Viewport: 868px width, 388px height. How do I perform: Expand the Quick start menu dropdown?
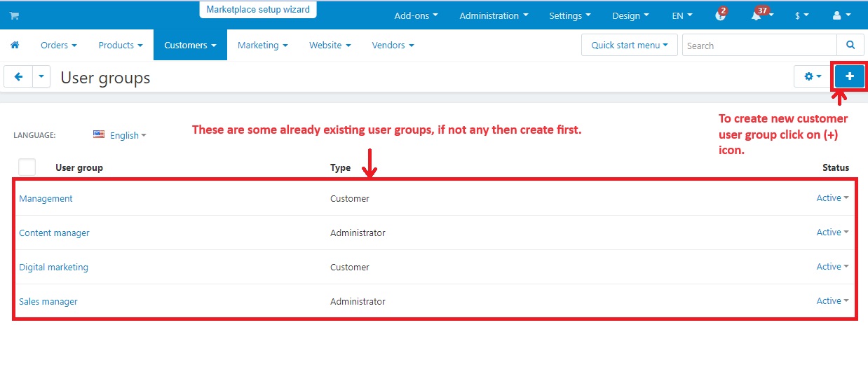click(x=629, y=46)
